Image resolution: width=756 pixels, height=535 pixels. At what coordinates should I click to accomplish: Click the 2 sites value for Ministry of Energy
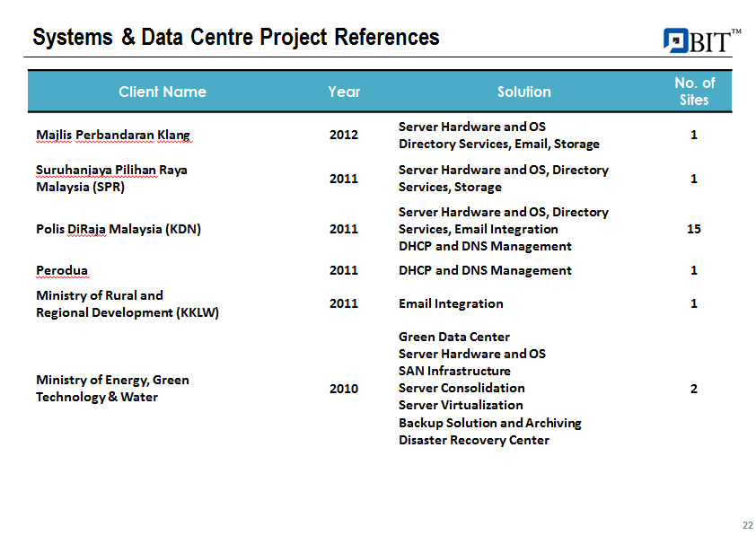[x=694, y=389]
